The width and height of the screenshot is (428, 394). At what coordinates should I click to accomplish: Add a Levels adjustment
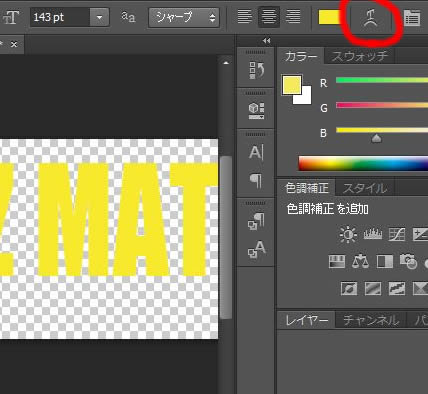tap(373, 234)
